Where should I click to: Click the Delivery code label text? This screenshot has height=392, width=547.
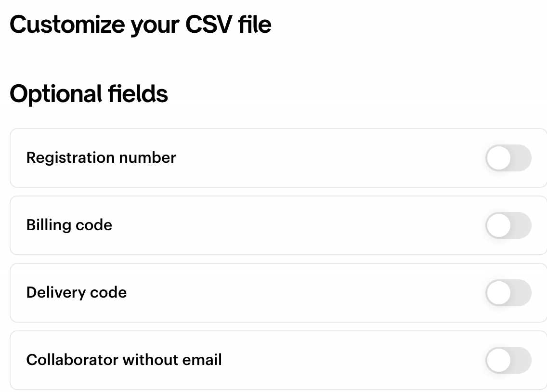pyautogui.click(x=77, y=293)
